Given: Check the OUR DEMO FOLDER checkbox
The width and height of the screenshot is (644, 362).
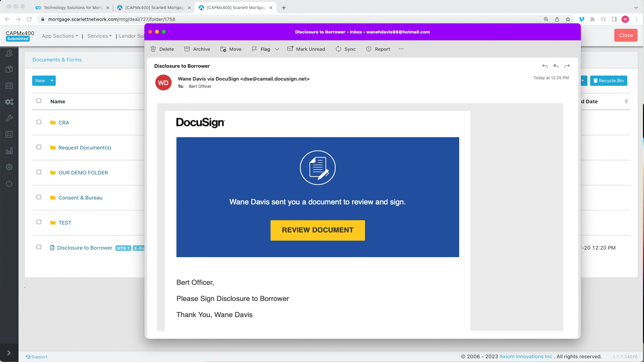Looking at the screenshot, I should click(x=39, y=172).
